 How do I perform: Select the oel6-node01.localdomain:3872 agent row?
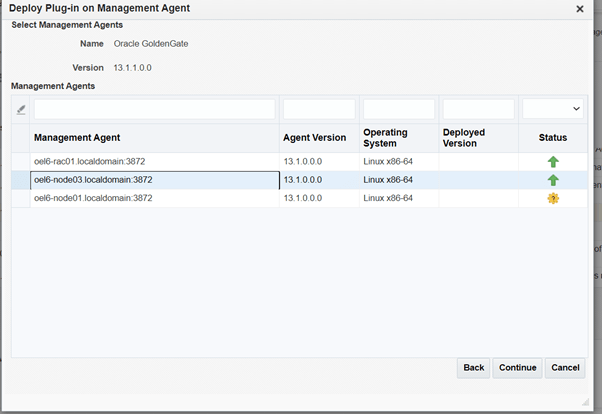(x=93, y=199)
